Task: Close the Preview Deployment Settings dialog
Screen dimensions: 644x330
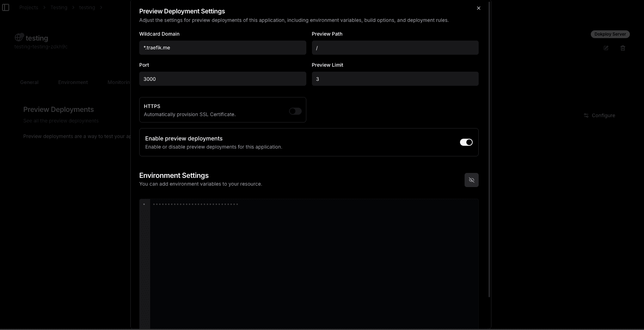Action: pyautogui.click(x=478, y=8)
